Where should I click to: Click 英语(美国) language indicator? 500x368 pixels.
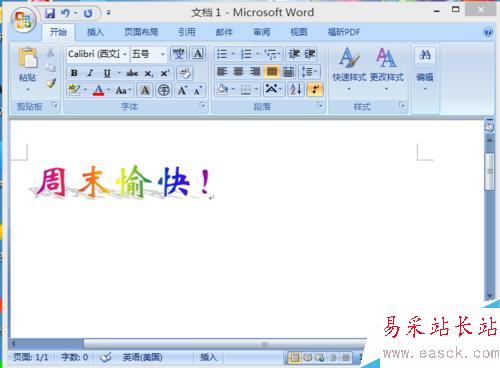pyautogui.click(x=143, y=358)
